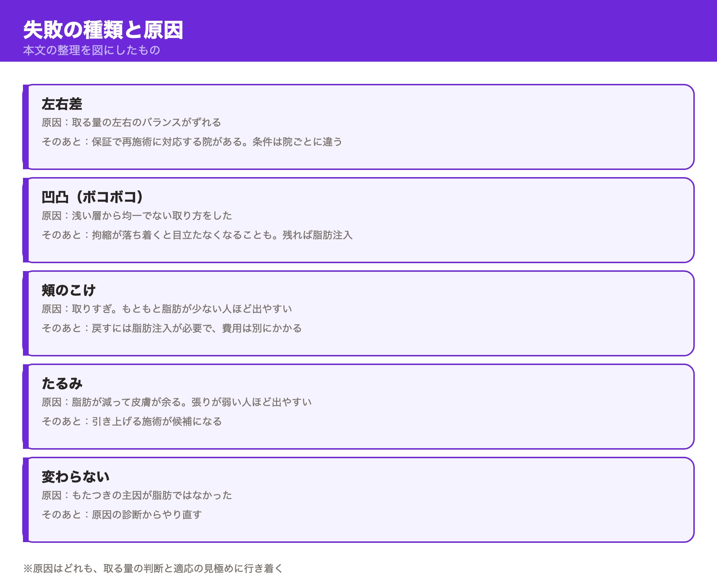
Task: Click the title 失敗の種類と原因
Action: pos(103,30)
